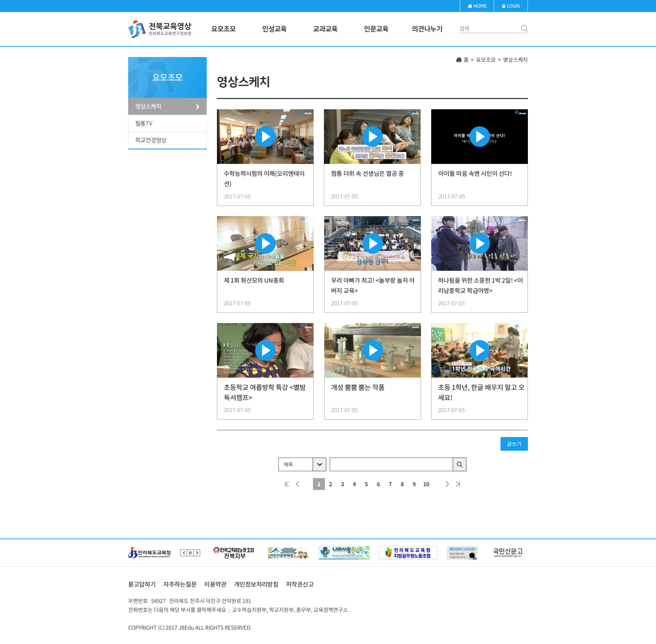Open title 개성 뿜뿜 뿜는 작품
The width and height of the screenshot is (656, 644).
coord(358,387)
